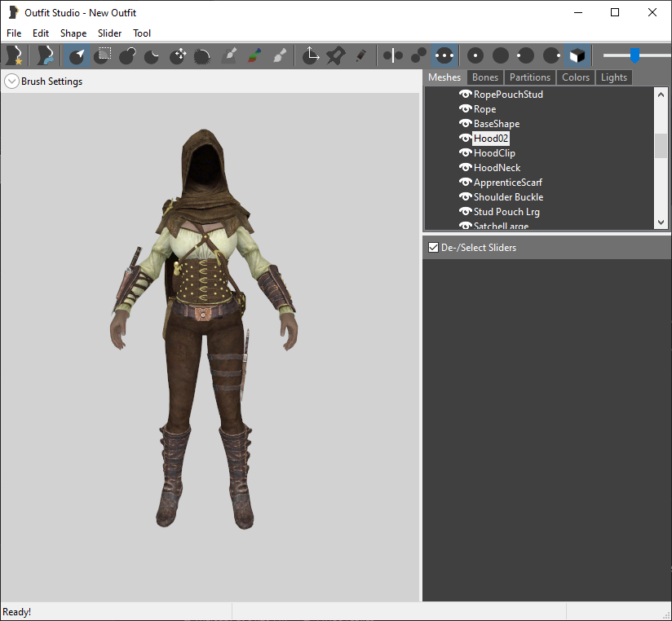Viewport: 672px width, 621px height.
Task: Click the Pivot pushpin tool
Action: (x=335, y=55)
